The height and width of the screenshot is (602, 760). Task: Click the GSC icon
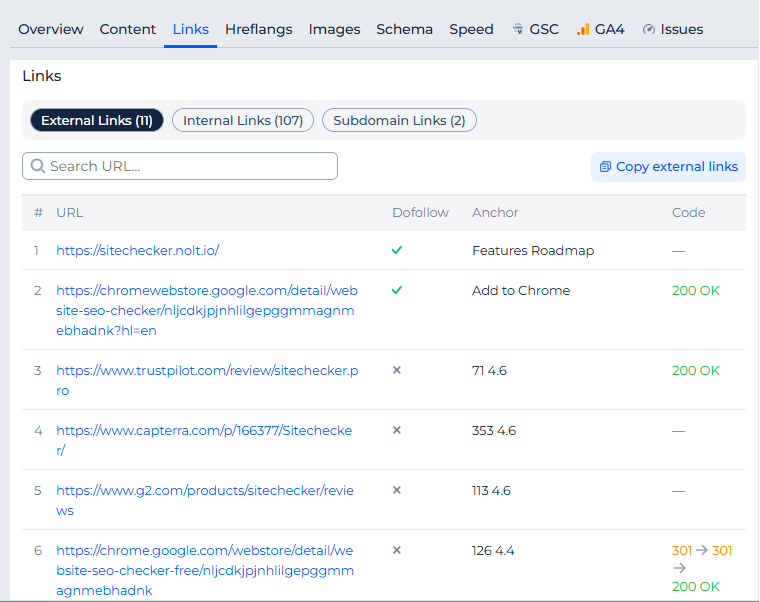pyautogui.click(x=518, y=29)
